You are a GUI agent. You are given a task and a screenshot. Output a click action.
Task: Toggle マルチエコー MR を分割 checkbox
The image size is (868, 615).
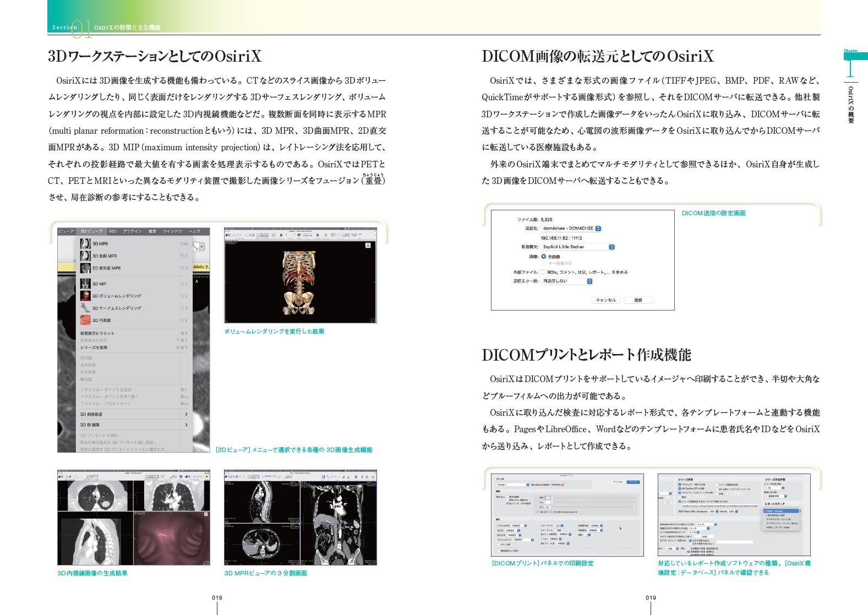pyautogui.click(x=680, y=485)
